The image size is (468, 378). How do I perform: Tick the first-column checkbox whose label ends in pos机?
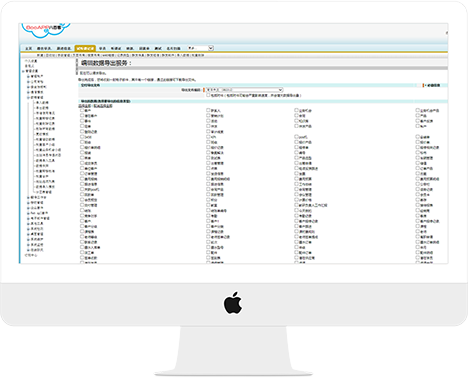pos(82,189)
